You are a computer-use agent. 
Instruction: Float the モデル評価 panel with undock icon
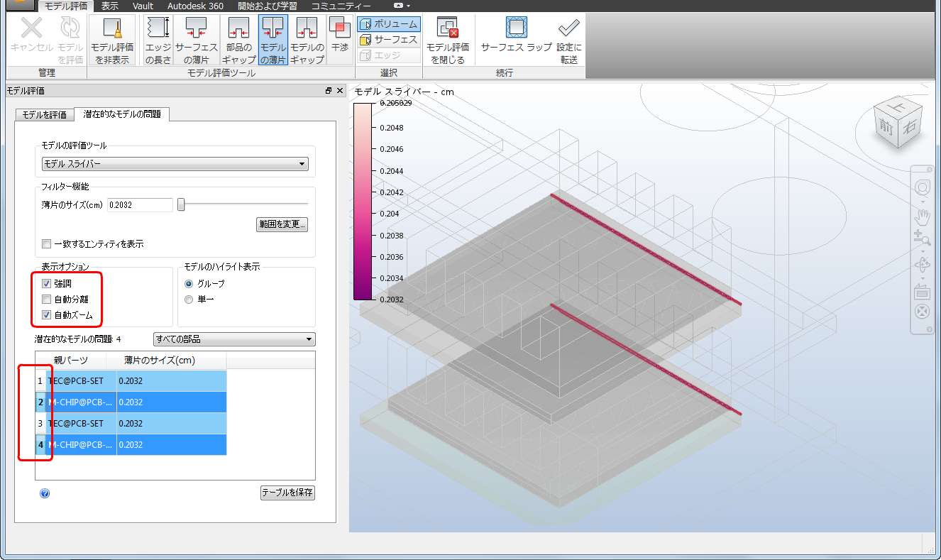click(329, 91)
